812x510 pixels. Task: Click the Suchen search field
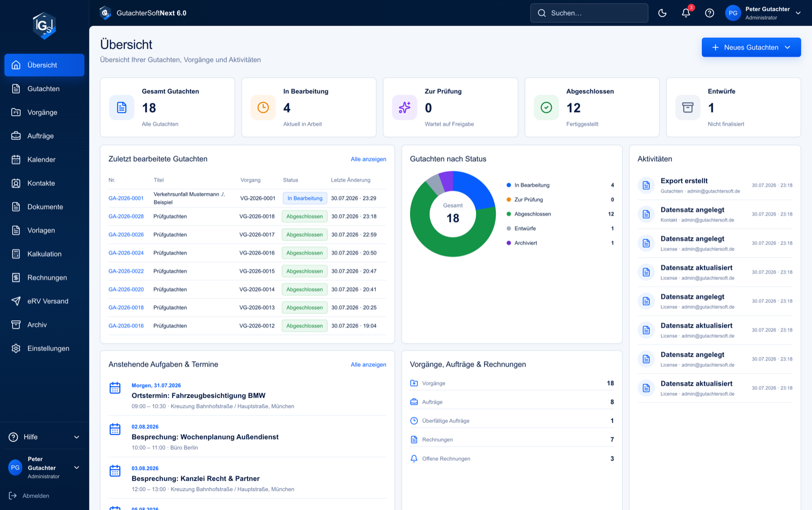[589, 13]
